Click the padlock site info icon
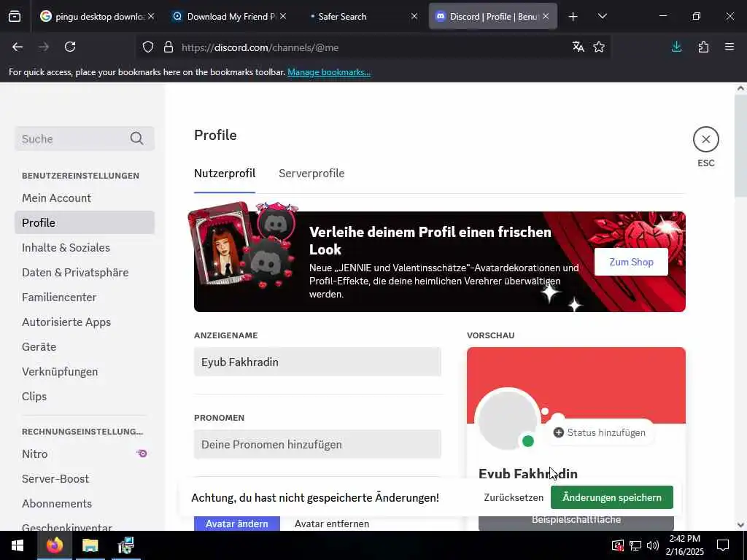This screenshot has height=560, width=747. 169,47
